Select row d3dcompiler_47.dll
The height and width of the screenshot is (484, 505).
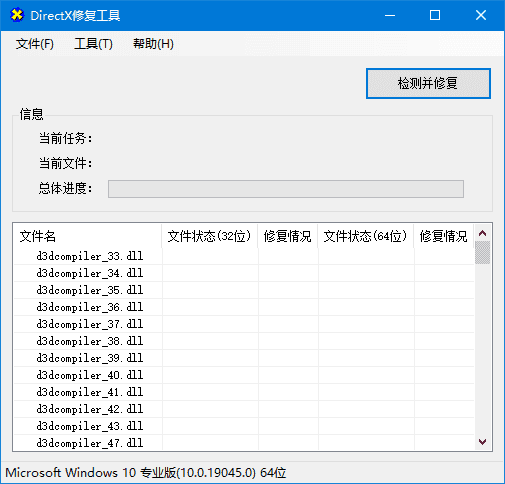[x=244, y=443]
